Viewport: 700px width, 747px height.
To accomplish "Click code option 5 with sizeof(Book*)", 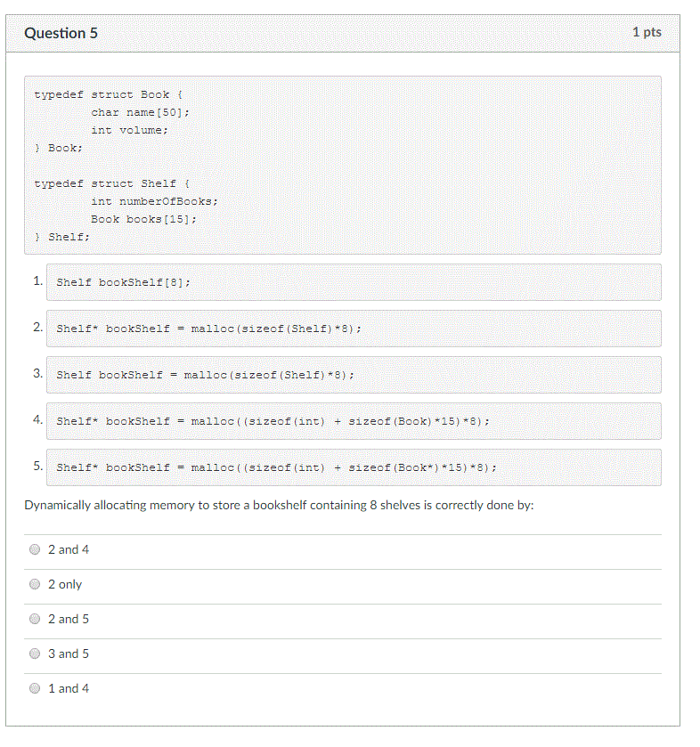I will tap(276, 467).
